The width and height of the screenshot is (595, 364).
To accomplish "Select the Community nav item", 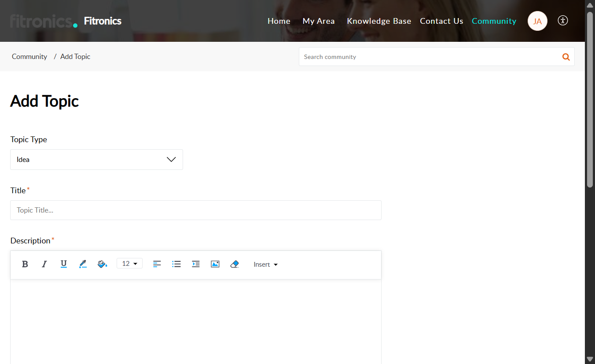I will [494, 21].
